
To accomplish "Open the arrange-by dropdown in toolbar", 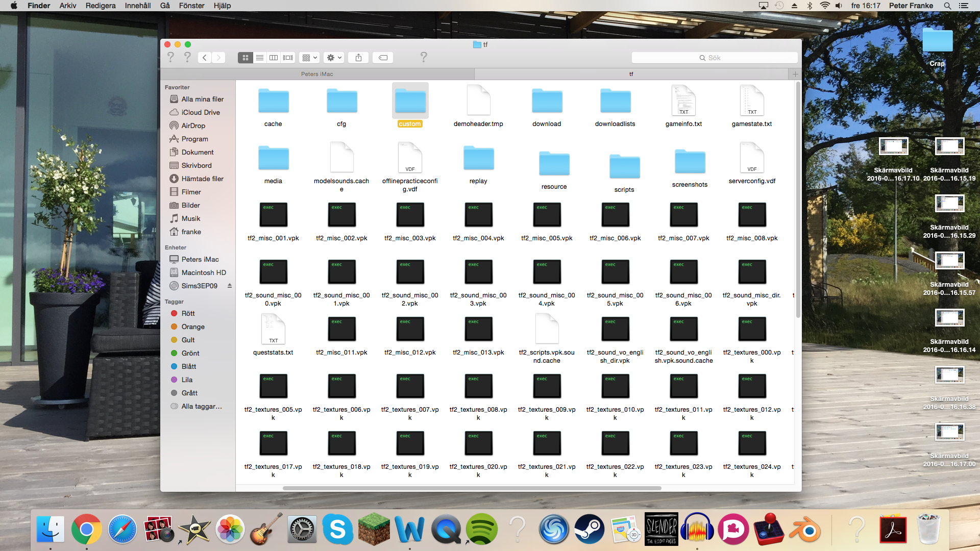I will (x=309, y=58).
